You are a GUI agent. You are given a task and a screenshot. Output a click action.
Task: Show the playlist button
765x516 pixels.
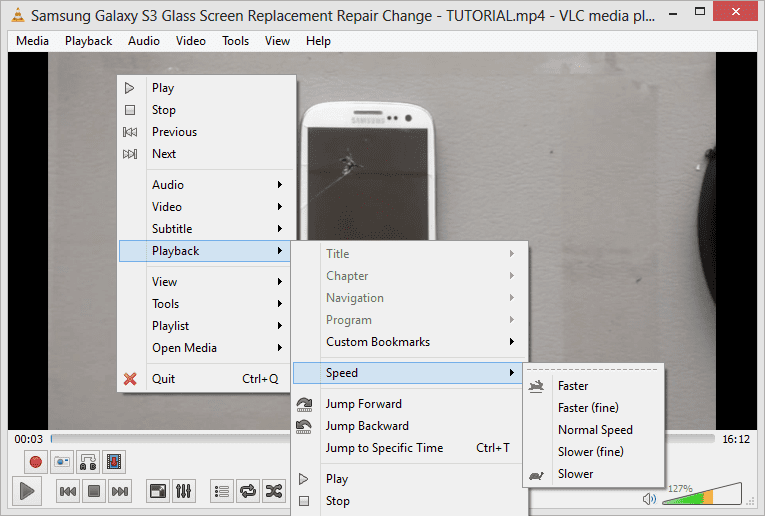(x=222, y=491)
